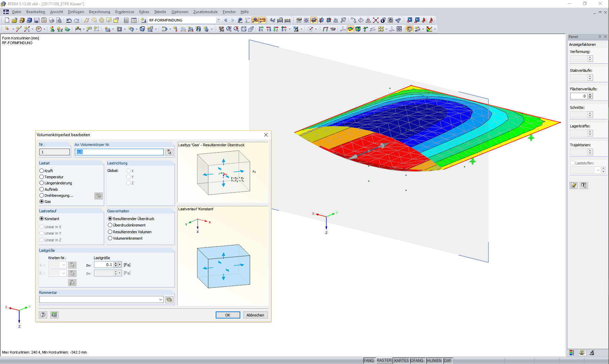609x364 pixels.
Task: Click the edit panel notepad icon
Action: tap(574, 185)
